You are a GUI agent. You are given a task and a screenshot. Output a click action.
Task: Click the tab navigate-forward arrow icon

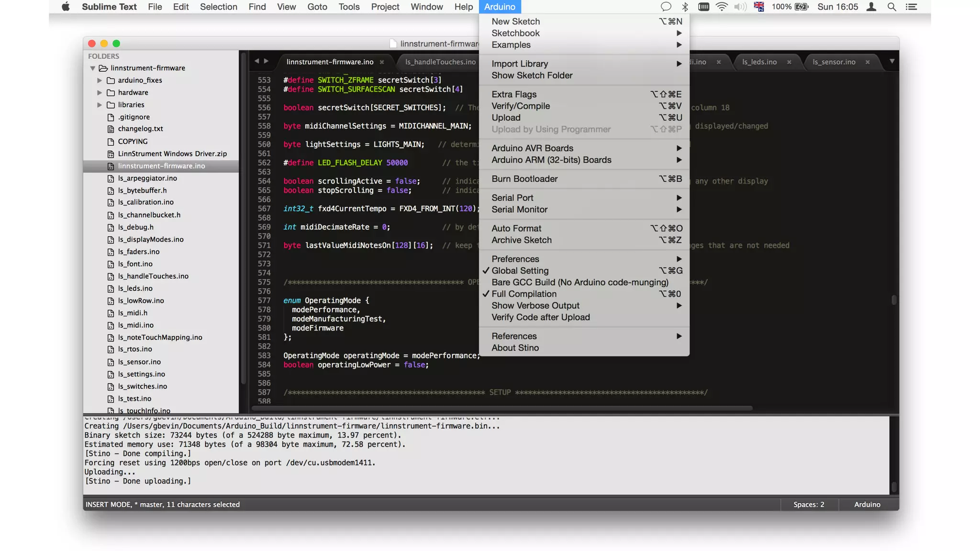pyautogui.click(x=267, y=61)
